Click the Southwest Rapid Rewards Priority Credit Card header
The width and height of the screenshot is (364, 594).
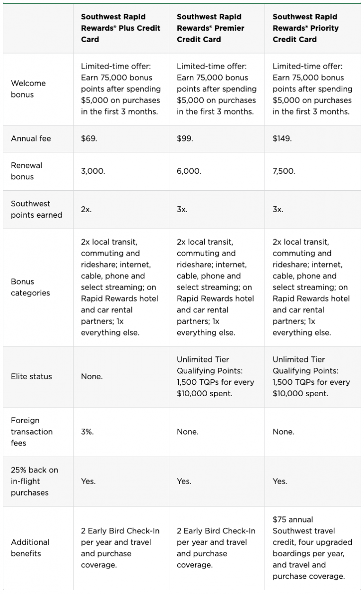click(x=305, y=28)
